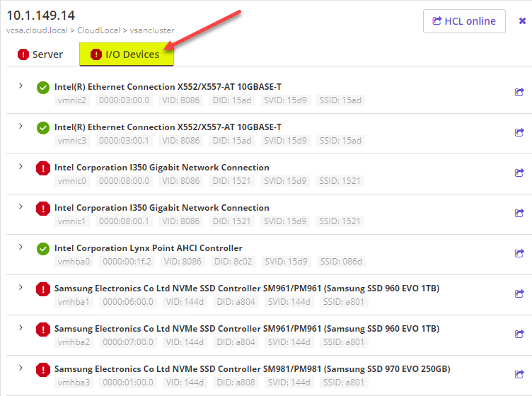The width and height of the screenshot is (532, 396).
Task: Click the SSID: 086d tag
Action: click(x=341, y=262)
